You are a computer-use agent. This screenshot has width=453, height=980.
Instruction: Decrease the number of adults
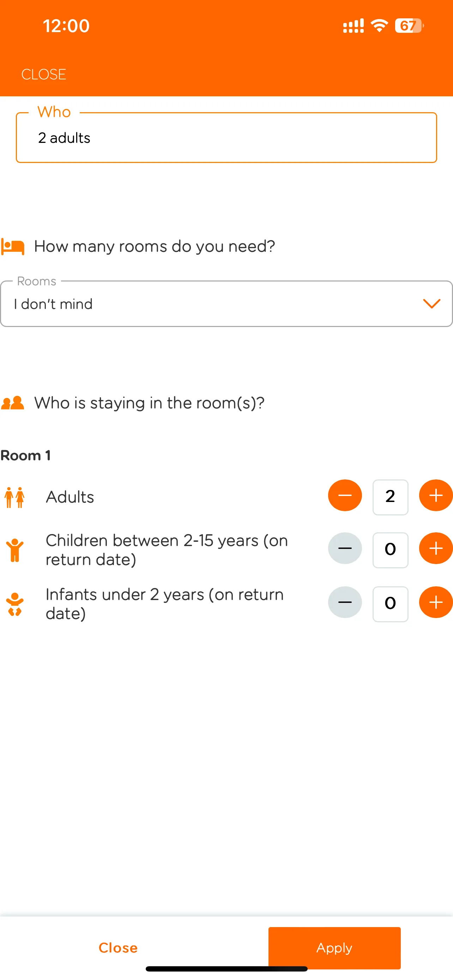pyautogui.click(x=345, y=495)
